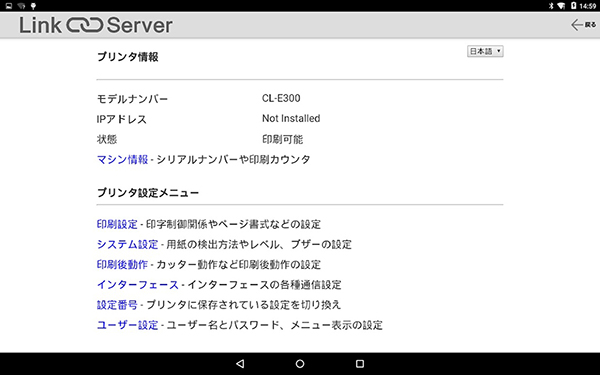Screen dimensions: 600x375
Task: Open the マシン情報 link
Action: (122, 159)
